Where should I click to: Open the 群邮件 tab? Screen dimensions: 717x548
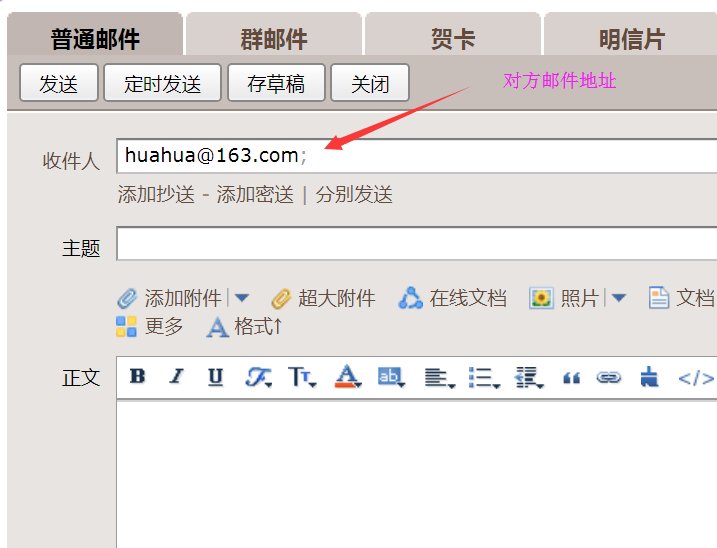(274, 35)
